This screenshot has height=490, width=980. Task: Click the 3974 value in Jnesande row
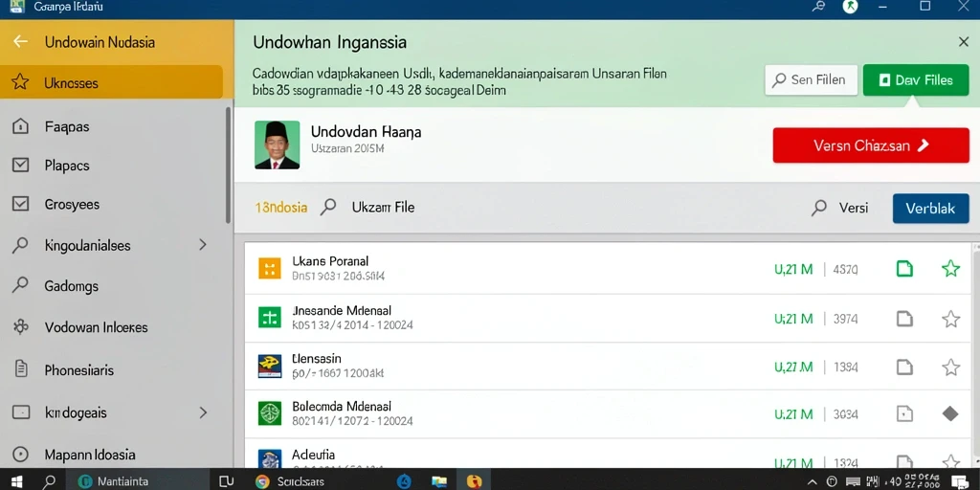pyautogui.click(x=845, y=319)
